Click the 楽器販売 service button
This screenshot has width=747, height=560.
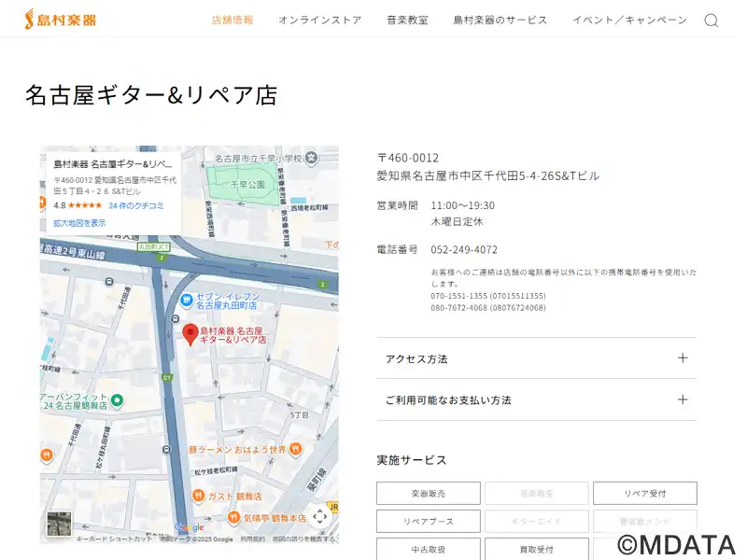[x=429, y=493]
